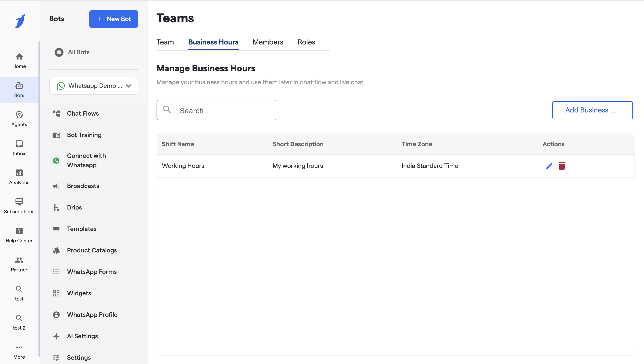
Task: Open the Agents section icon
Action: click(19, 119)
